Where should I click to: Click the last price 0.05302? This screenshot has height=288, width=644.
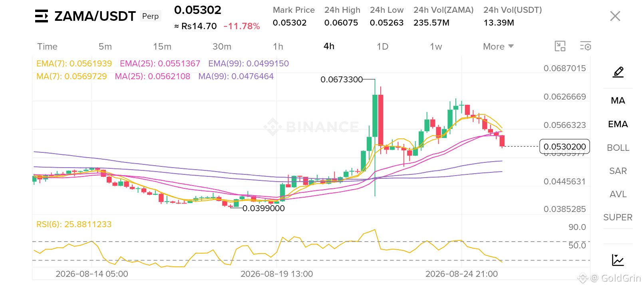[198, 10]
